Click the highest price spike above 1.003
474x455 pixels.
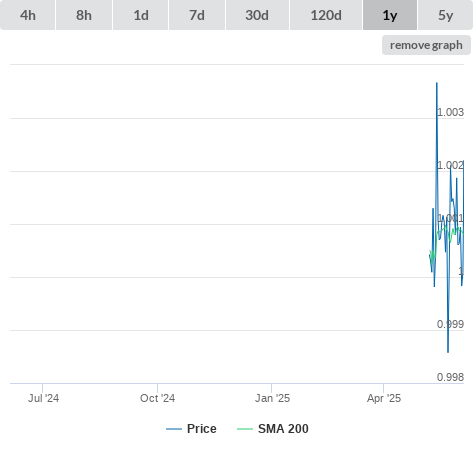(x=437, y=83)
